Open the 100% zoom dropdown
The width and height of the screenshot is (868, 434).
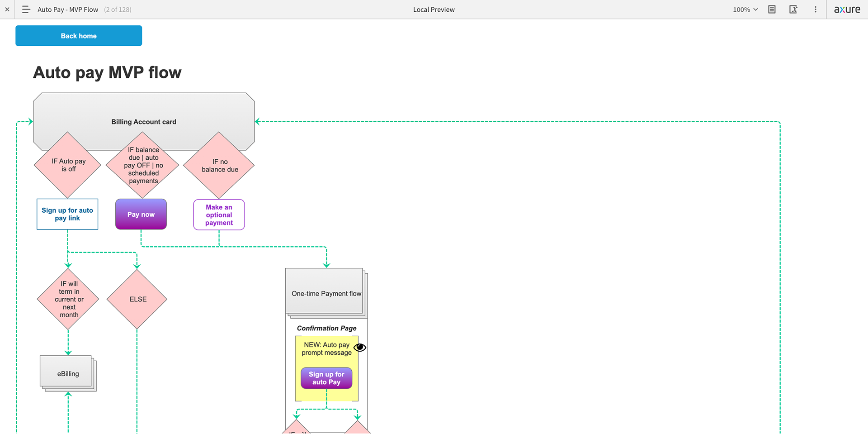(745, 10)
